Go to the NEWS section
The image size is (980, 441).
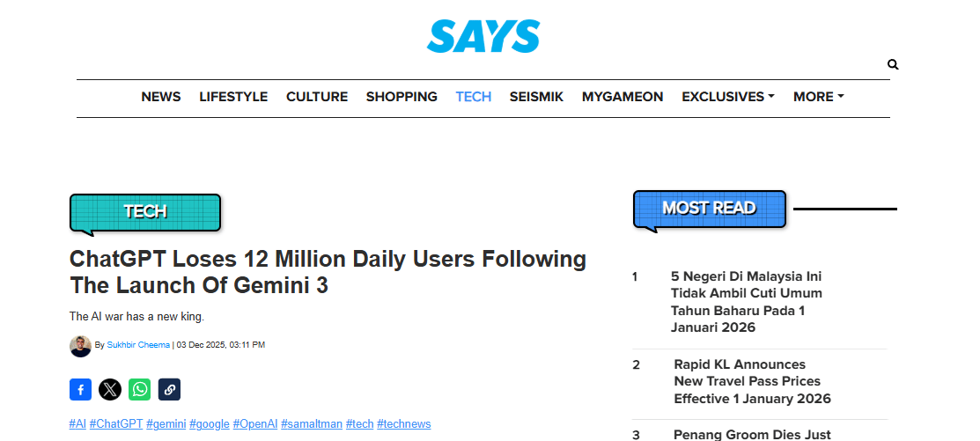160,97
